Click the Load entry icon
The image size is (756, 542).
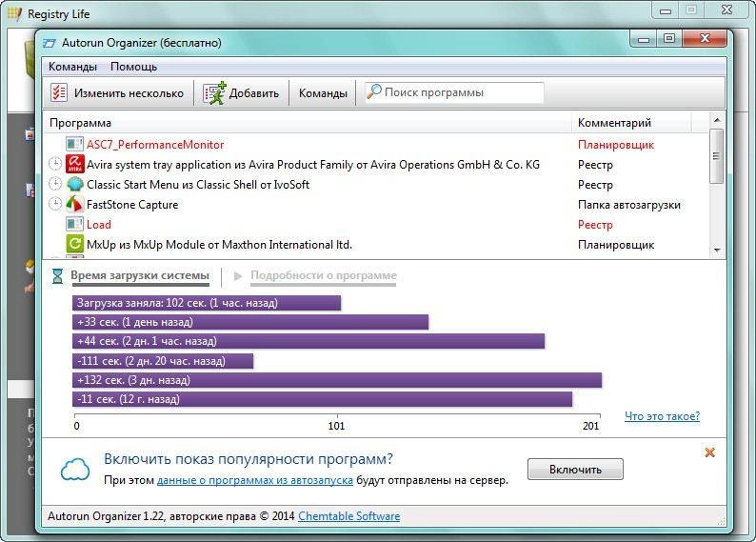[x=74, y=224]
